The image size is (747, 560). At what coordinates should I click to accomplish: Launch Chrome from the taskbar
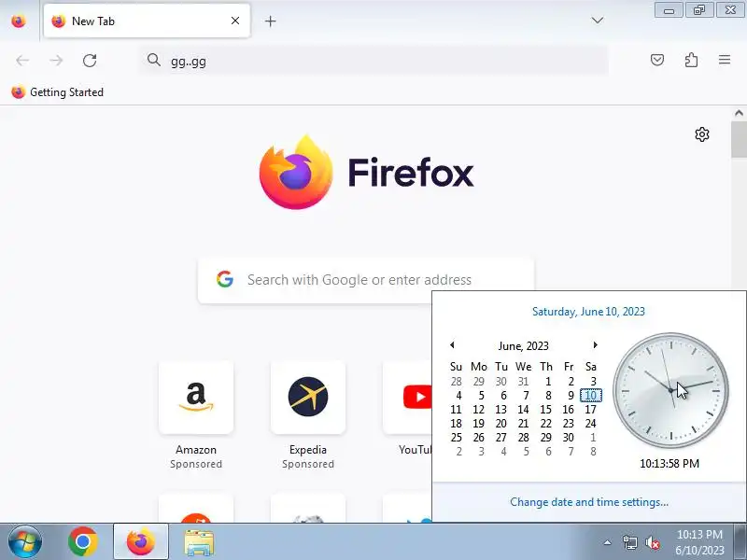pyautogui.click(x=83, y=541)
